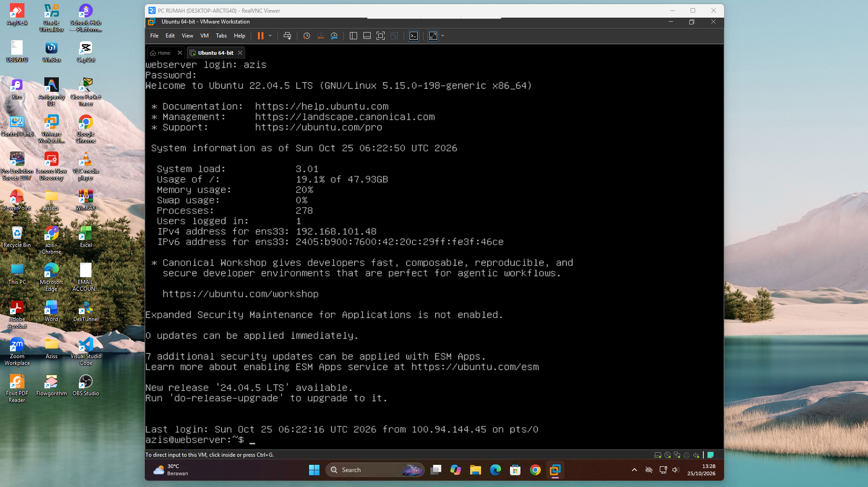
Task: Close the Ubuntu 64-bit tab
Action: tap(240, 53)
